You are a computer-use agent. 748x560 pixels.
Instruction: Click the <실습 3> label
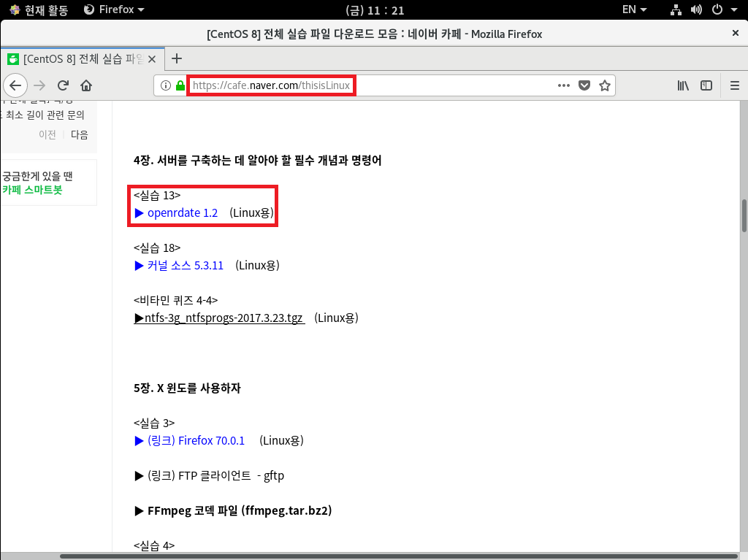[x=154, y=423]
